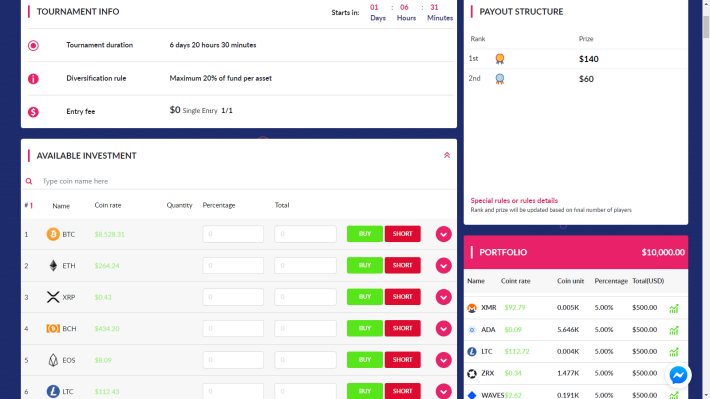The image size is (710, 399).
Task: Click the ZRX coin icon in portfolio
Action: coord(472,373)
